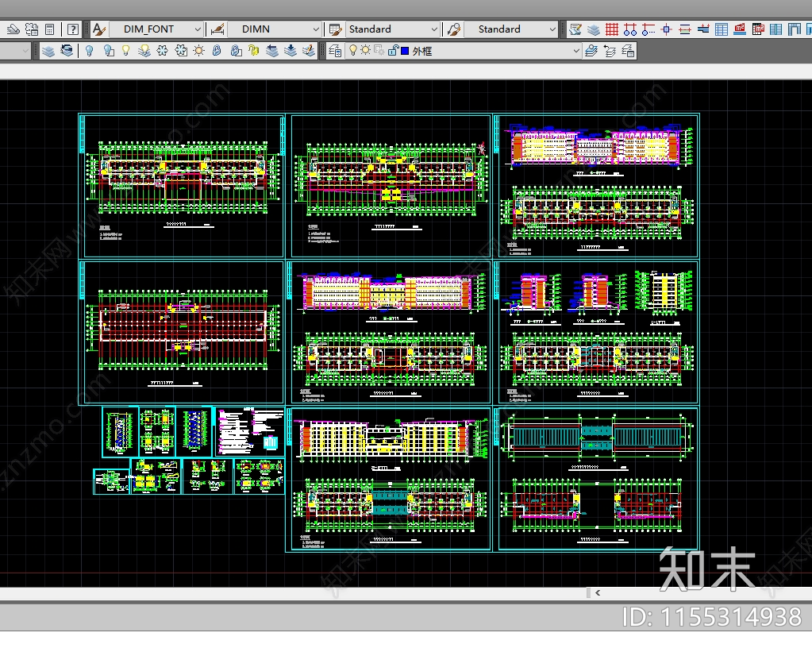Click the red m² area calculation icon
Screen dimensions: 812x648
(740, 29)
